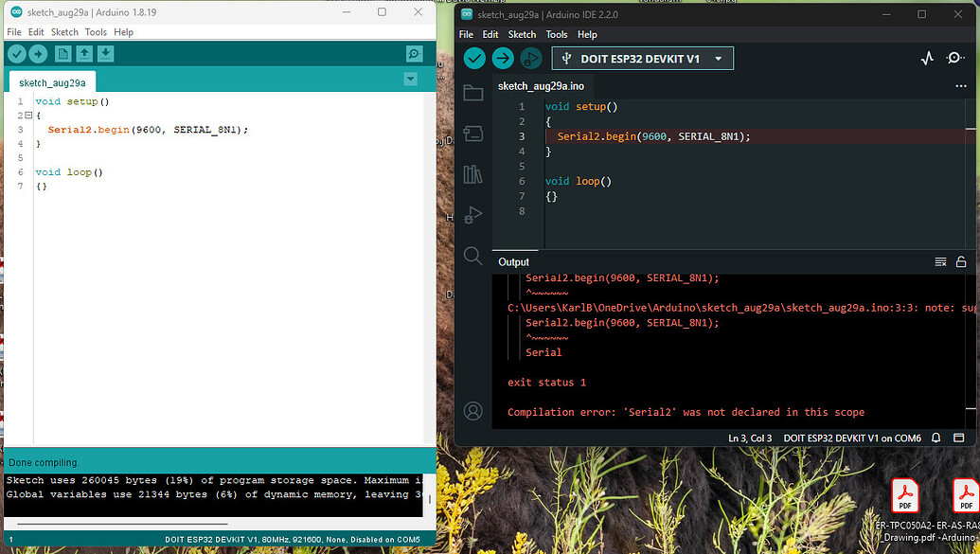Viewport: 980px width, 554px height.
Task: Click 'void loop()' line in IDE 2.2.0
Action: click(579, 181)
